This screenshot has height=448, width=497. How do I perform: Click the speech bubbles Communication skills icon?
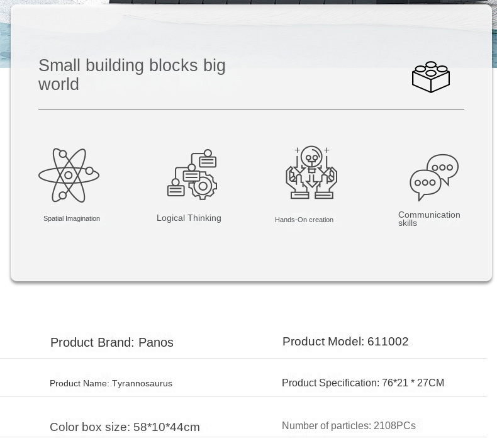pyautogui.click(x=434, y=177)
